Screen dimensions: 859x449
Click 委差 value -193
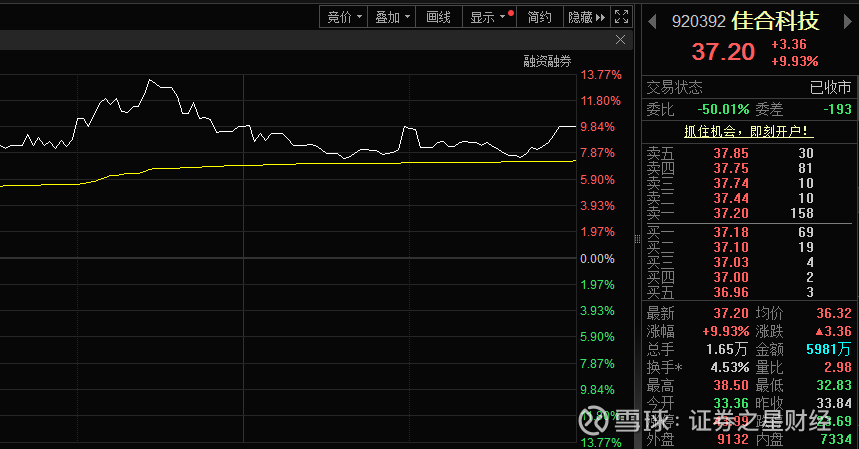tap(838, 110)
